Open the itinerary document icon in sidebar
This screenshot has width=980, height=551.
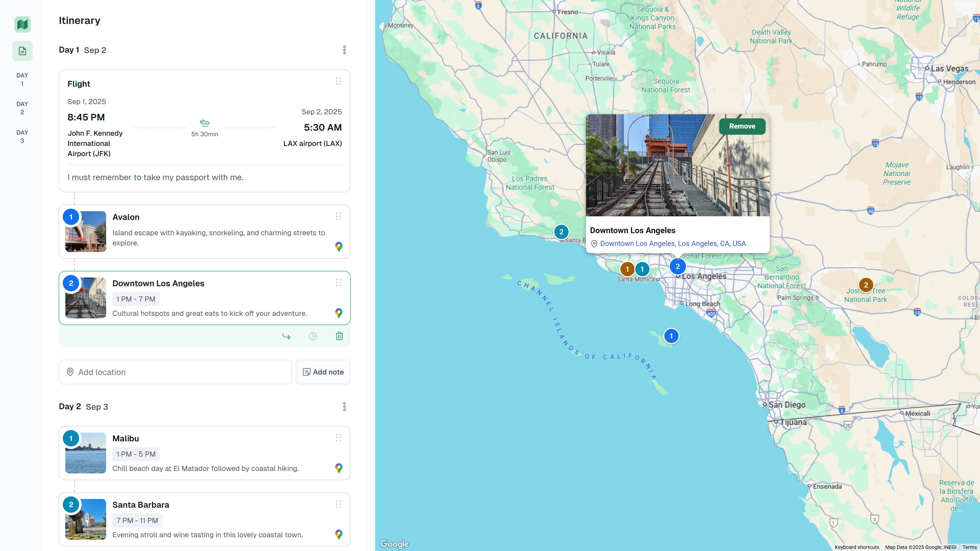22,51
